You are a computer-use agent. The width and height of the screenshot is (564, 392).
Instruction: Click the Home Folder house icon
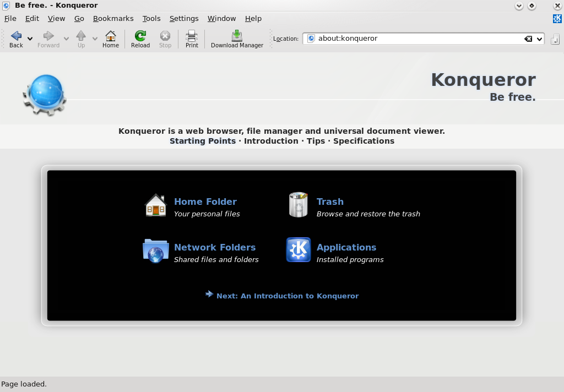click(x=156, y=205)
